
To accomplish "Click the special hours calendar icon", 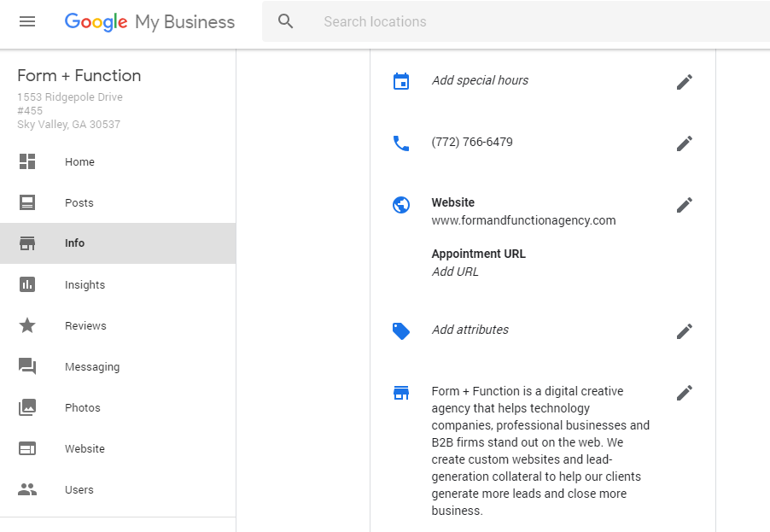I will click(x=401, y=81).
